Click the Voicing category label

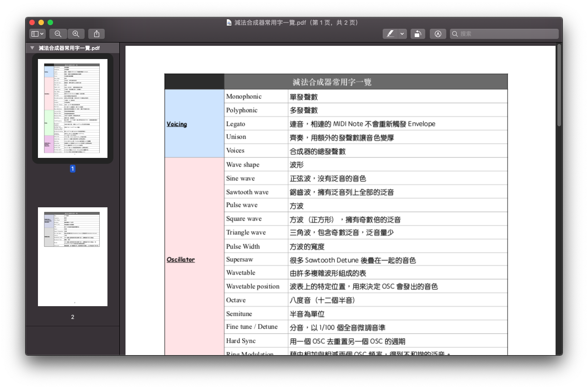pyautogui.click(x=176, y=124)
